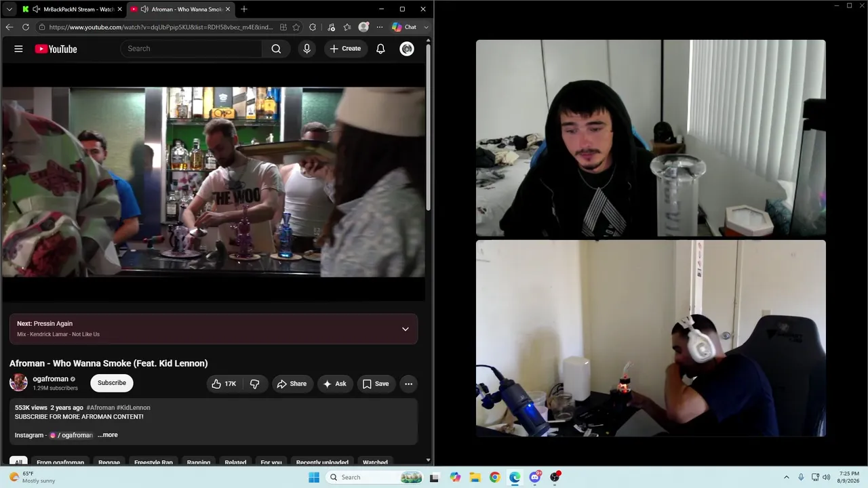
Task: Select the Afroman - Who Wanna Smoke tab
Action: click(180, 9)
